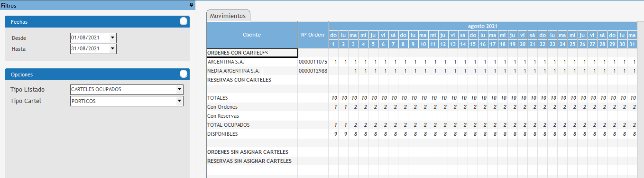Select the ORDENES CON CARTELES cell

click(x=252, y=53)
